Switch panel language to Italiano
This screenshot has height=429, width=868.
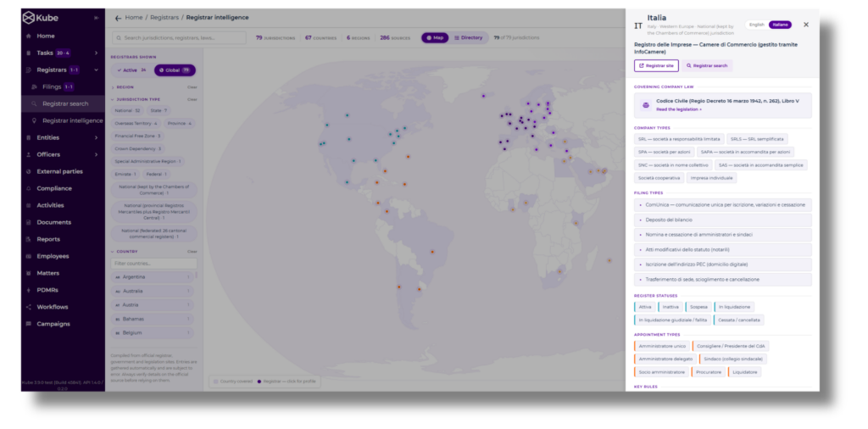780,25
